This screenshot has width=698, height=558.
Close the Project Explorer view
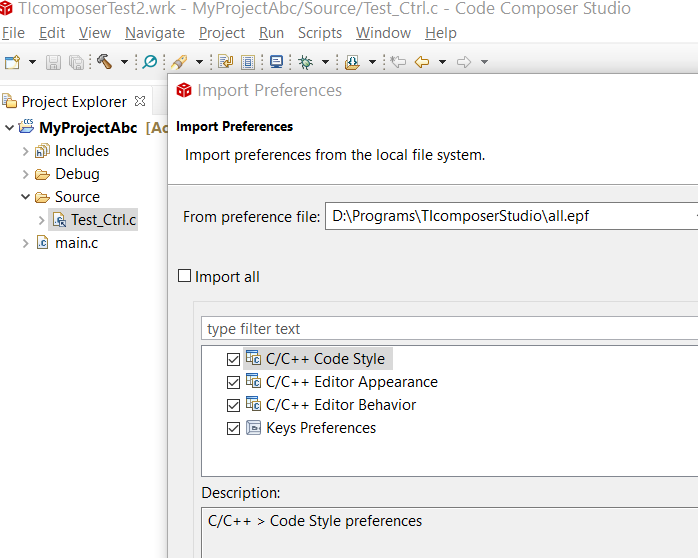pos(140,101)
